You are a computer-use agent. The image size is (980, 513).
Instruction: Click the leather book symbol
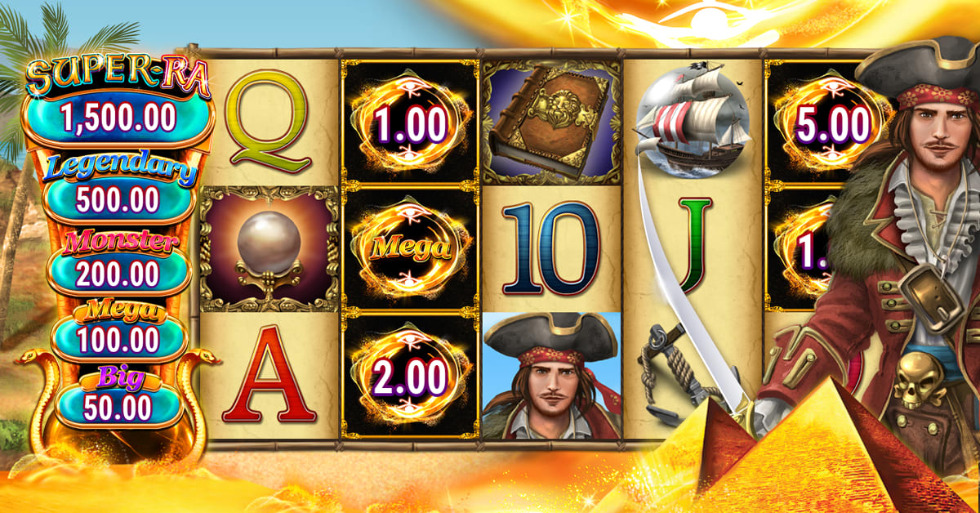coord(552,122)
